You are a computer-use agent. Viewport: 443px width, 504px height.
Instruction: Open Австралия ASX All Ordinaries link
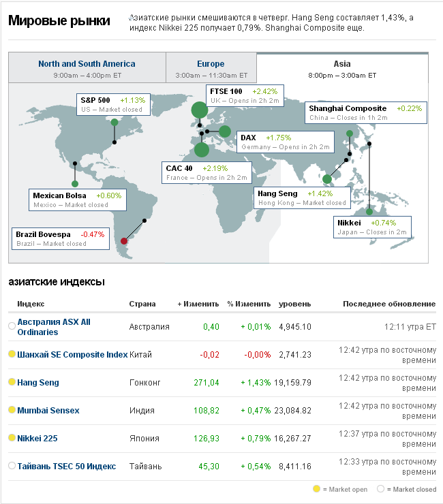54,327
